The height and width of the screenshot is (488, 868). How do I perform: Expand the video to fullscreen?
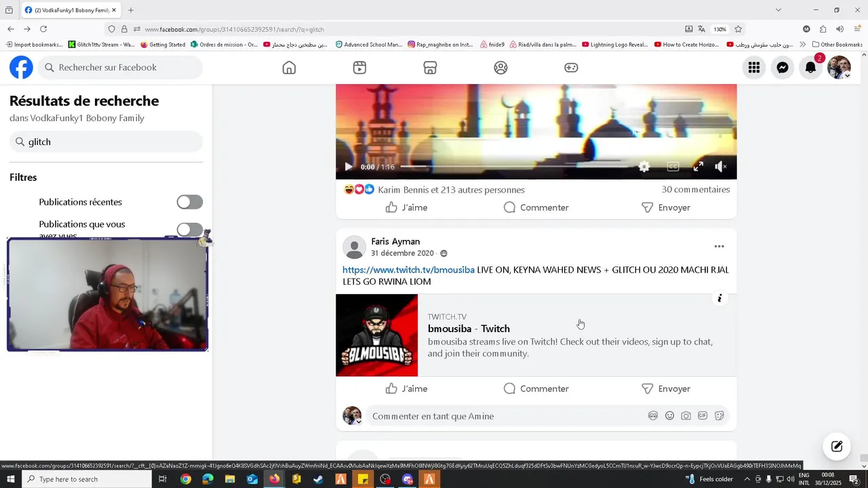698,167
